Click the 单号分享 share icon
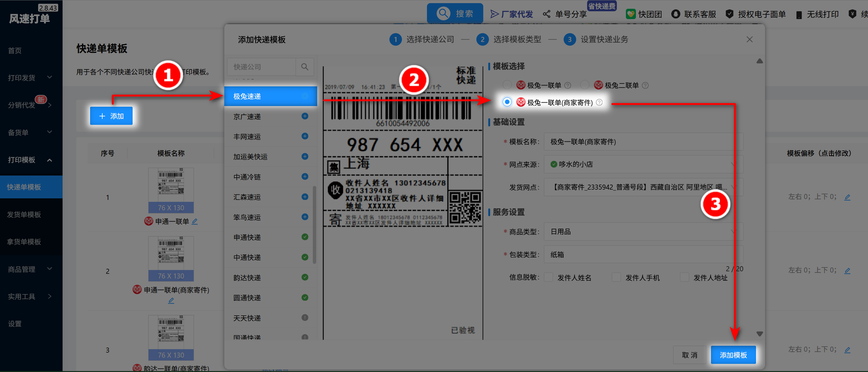 (546, 14)
